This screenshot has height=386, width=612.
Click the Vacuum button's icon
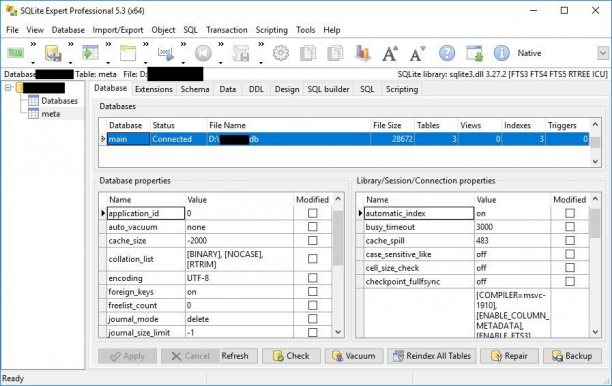(x=337, y=356)
